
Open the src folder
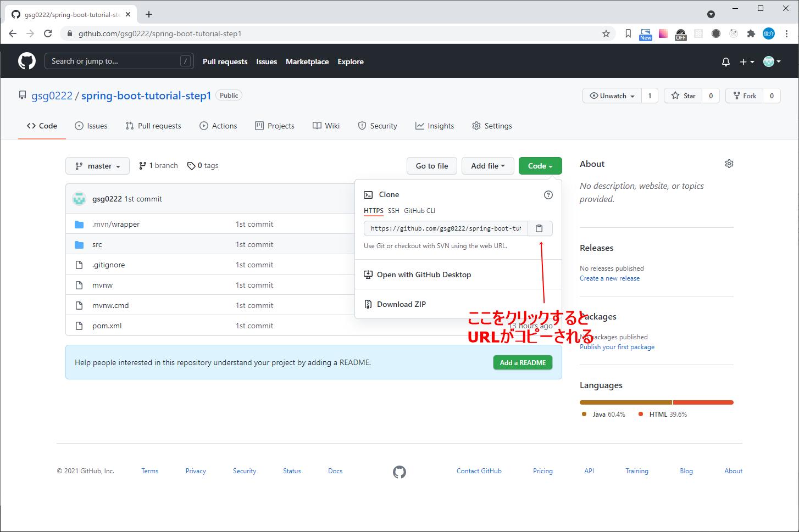[97, 244]
